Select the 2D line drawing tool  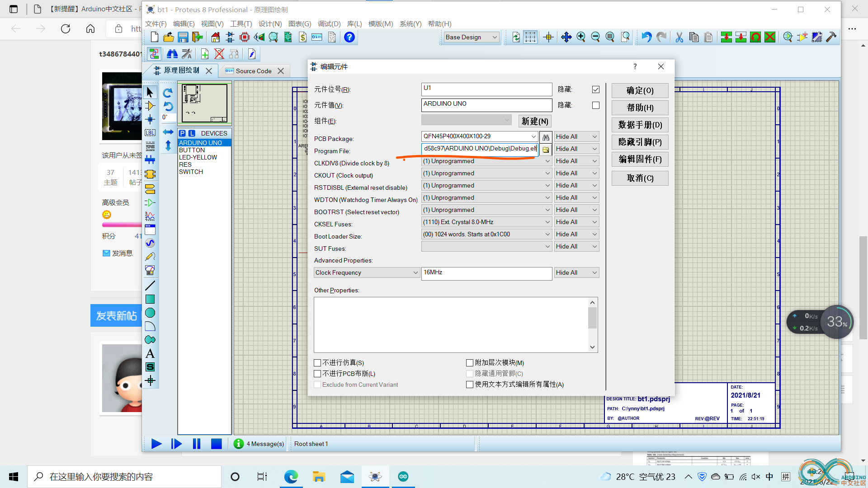(x=150, y=286)
